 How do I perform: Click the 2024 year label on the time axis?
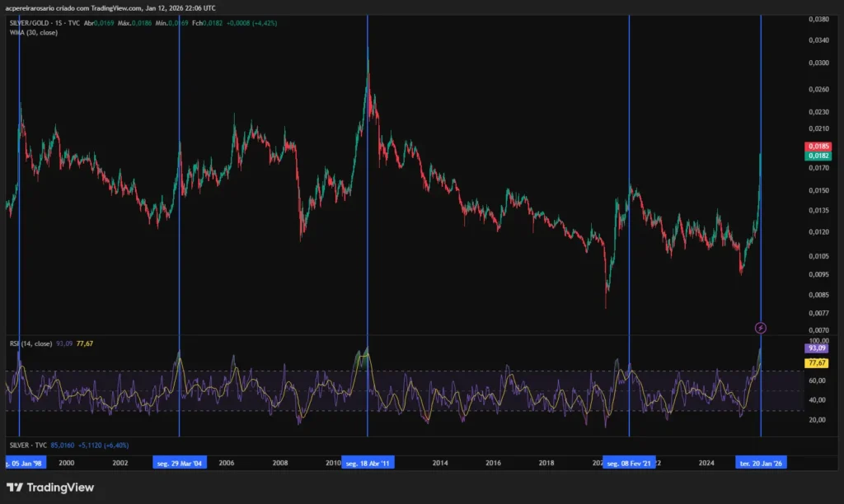point(706,463)
